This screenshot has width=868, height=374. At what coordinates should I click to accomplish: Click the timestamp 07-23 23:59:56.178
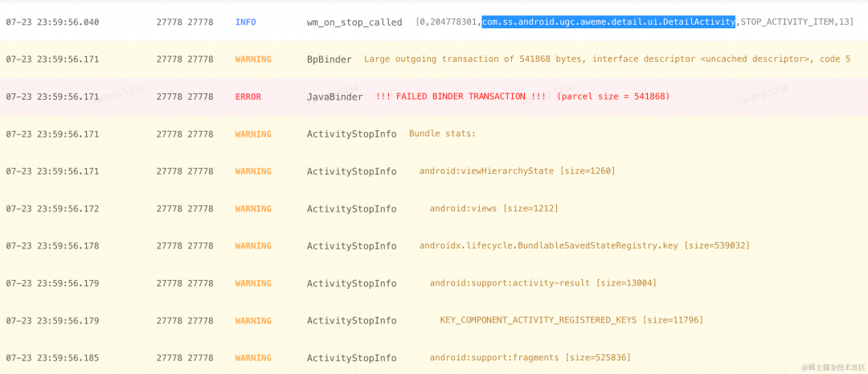point(52,245)
